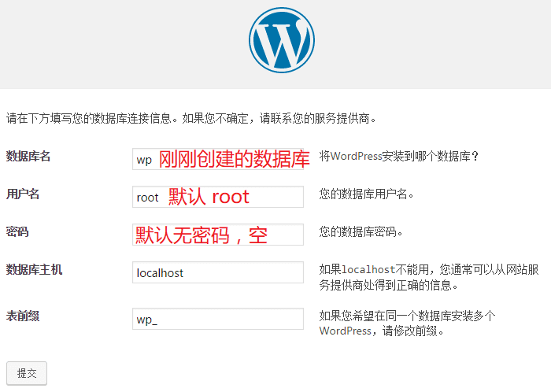Click the 用户名 label

[23, 194]
